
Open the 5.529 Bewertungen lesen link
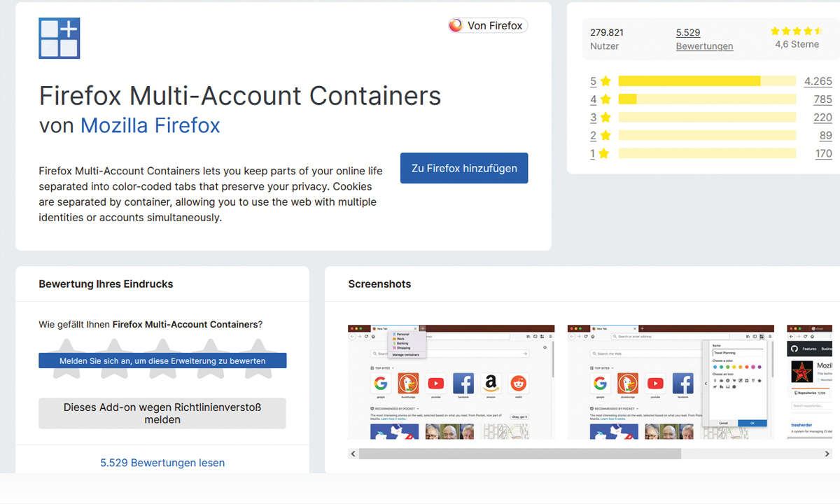click(162, 463)
